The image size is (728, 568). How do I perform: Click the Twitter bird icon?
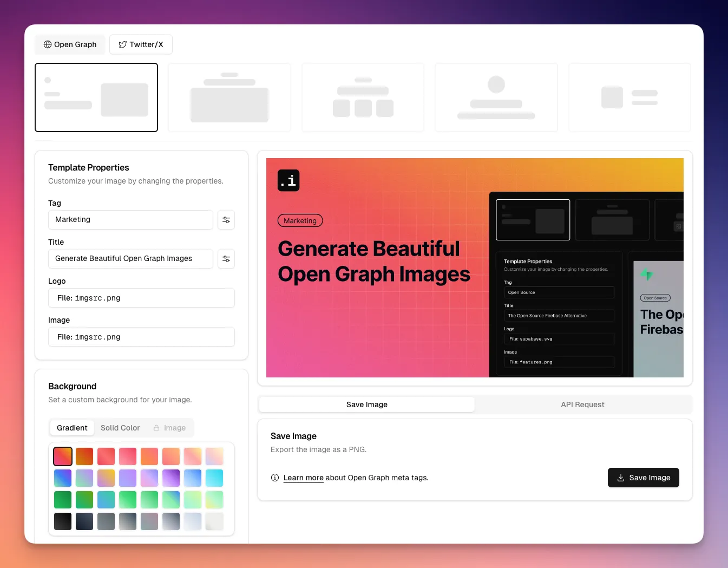click(x=122, y=44)
